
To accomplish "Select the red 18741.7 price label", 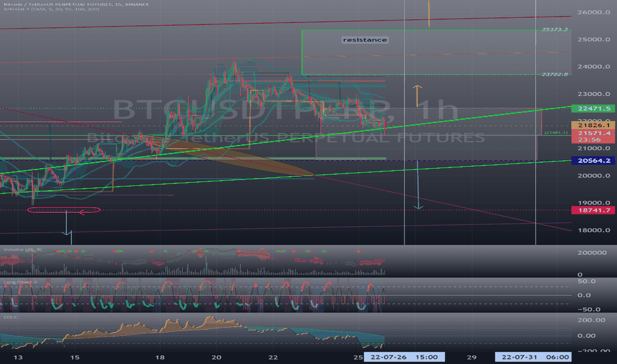I will [x=593, y=210].
